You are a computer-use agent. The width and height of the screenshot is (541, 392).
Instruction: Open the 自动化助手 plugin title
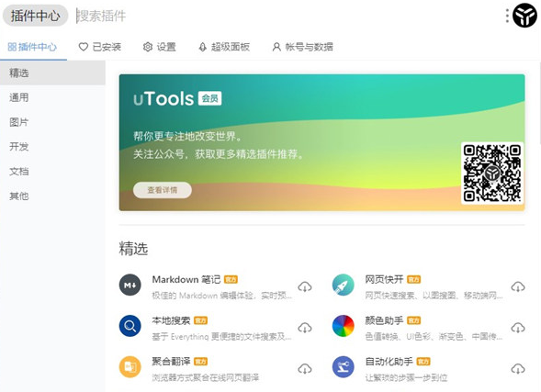[x=389, y=362]
